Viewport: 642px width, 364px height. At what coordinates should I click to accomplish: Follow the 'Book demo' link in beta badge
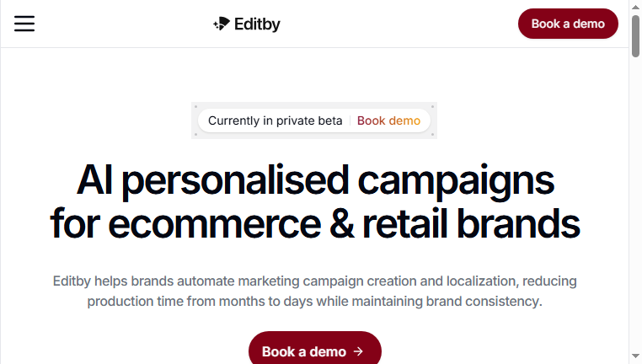tap(388, 120)
